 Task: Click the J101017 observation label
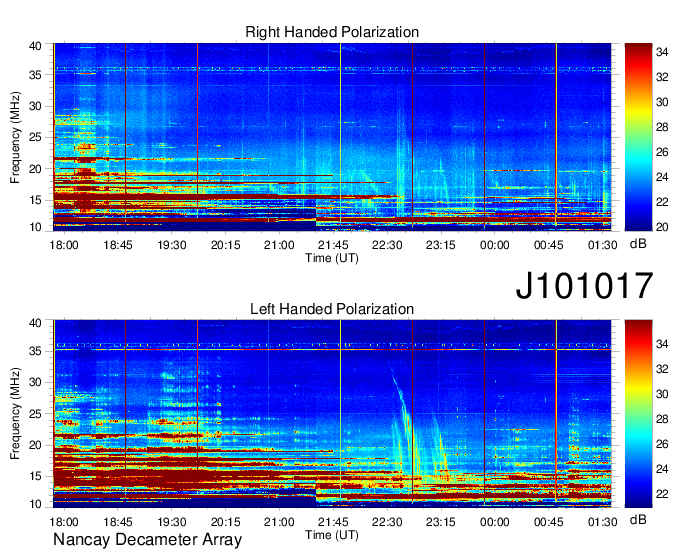pos(584,286)
